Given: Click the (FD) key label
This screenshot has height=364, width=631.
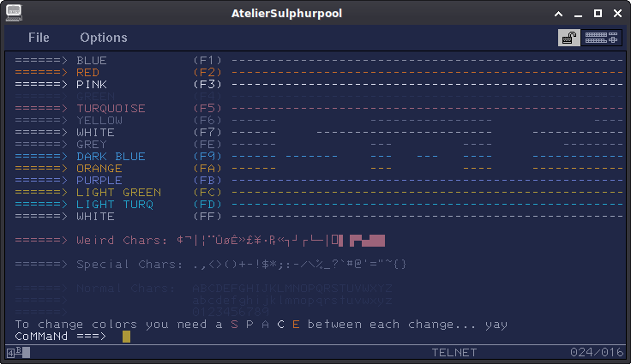Looking at the screenshot, I should click(207, 205).
